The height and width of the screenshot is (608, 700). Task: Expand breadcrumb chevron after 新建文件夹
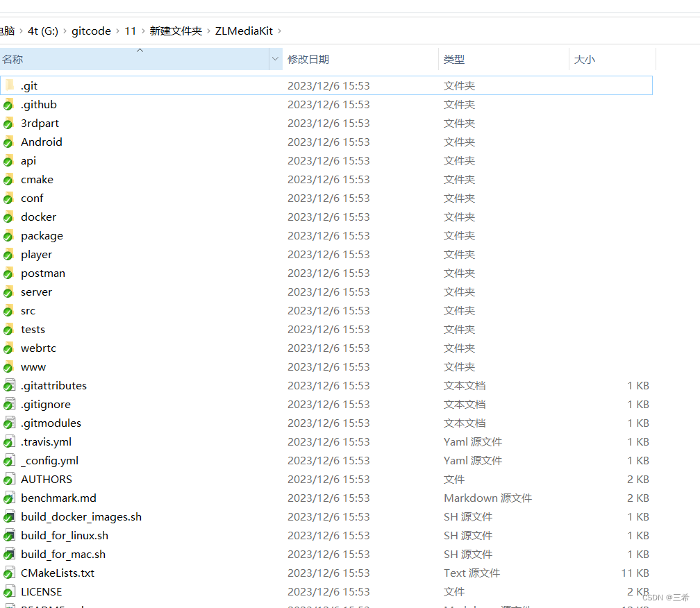[x=208, y=31]
